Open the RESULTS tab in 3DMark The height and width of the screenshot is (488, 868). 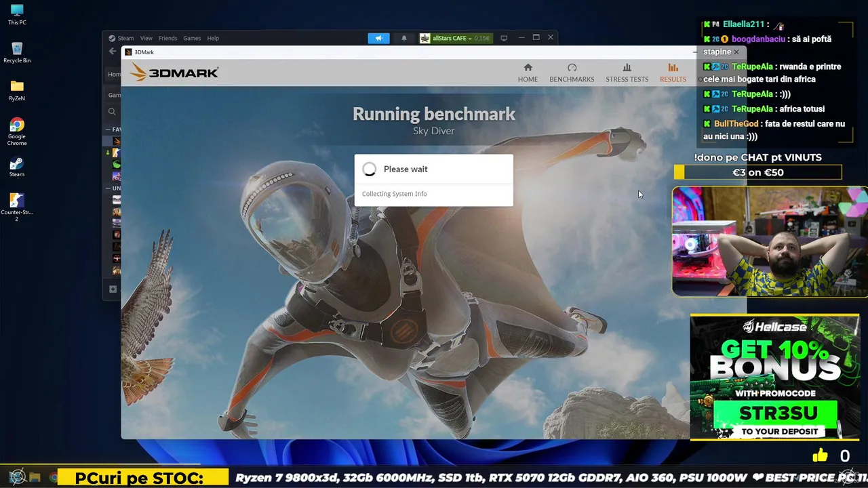673,73
